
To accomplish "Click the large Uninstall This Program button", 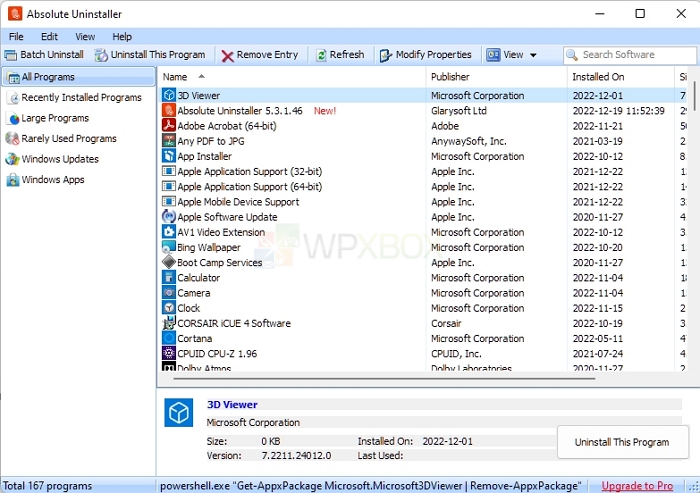I will (622, 442).
